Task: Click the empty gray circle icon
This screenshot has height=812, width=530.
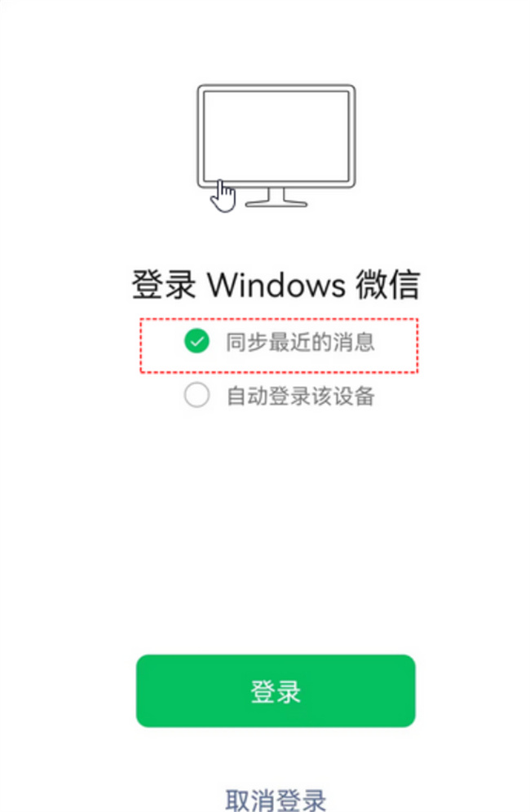Action: [197, 395]
